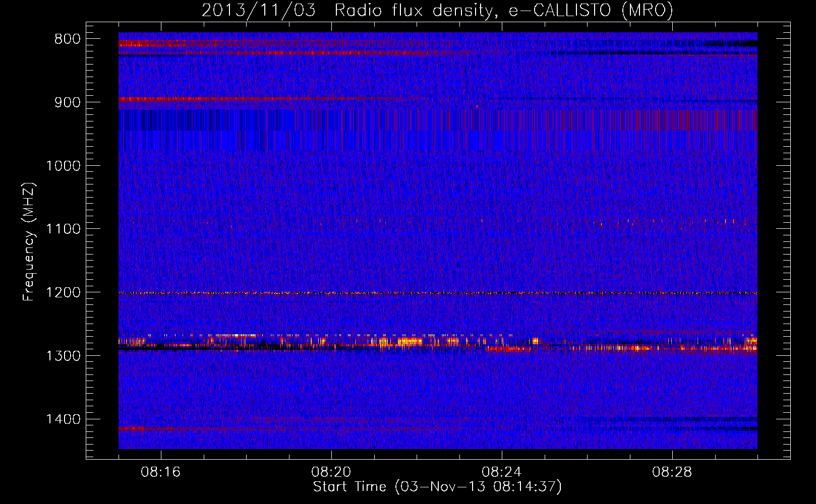Click the 08:16 time tick label
Viewport: 816px width, 504px height.
[x=161, y=472]
